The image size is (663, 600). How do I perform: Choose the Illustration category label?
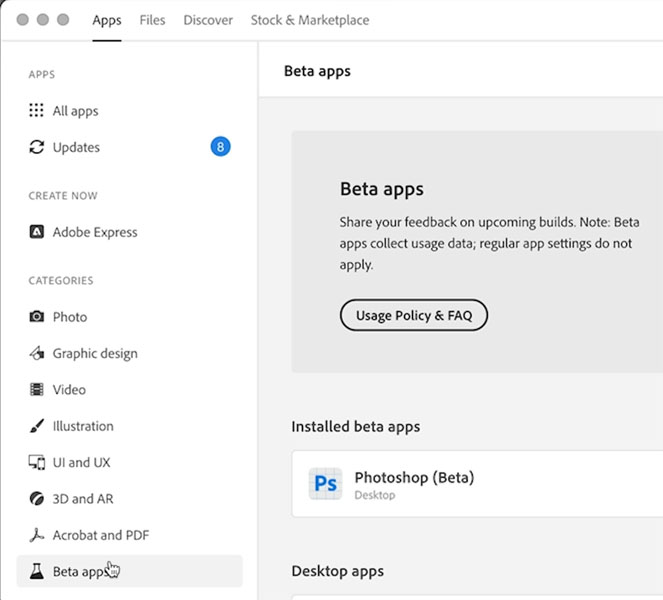tap(83, 426)
